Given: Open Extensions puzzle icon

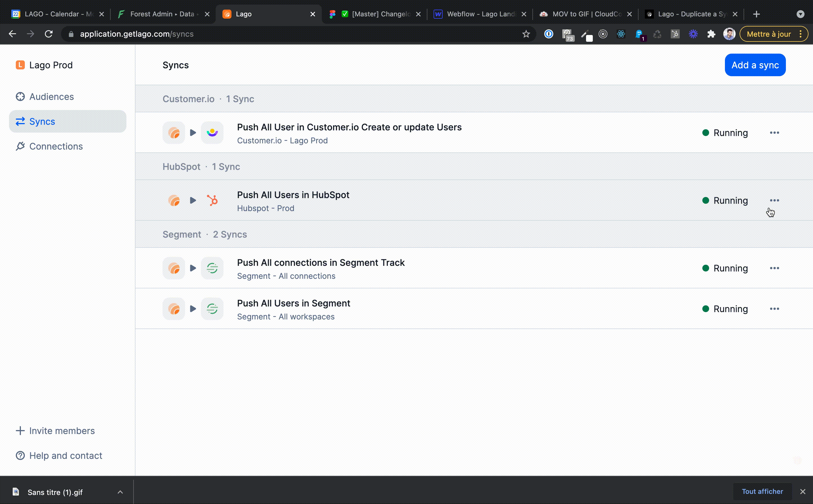Looking at the screenshot, I should coord(711,34).
